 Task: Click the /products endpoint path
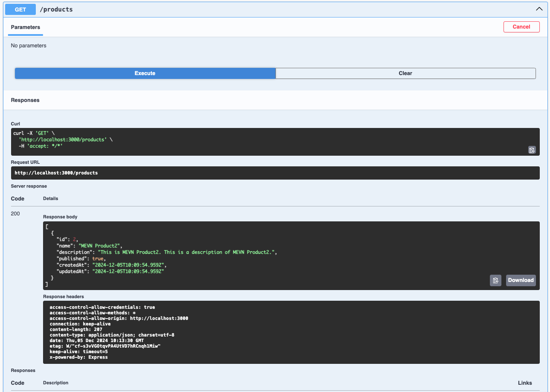click(x=56, y=9)
